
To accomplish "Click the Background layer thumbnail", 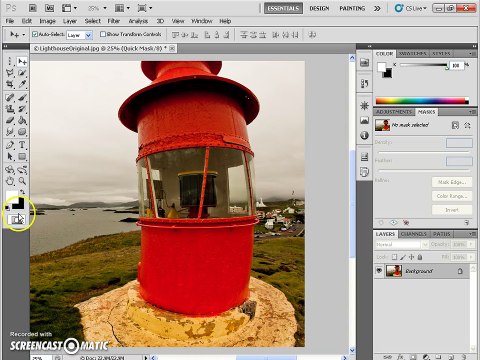I will click(394, 271).
